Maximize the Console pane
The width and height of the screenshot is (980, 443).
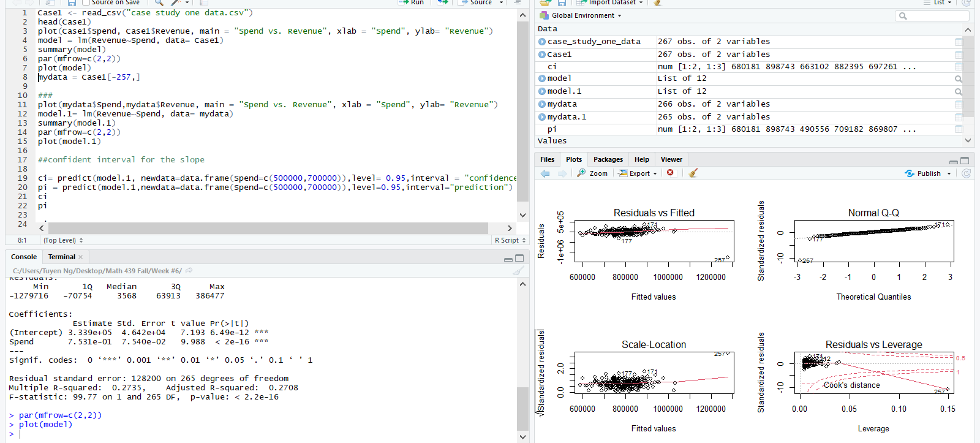click(519, 258)
